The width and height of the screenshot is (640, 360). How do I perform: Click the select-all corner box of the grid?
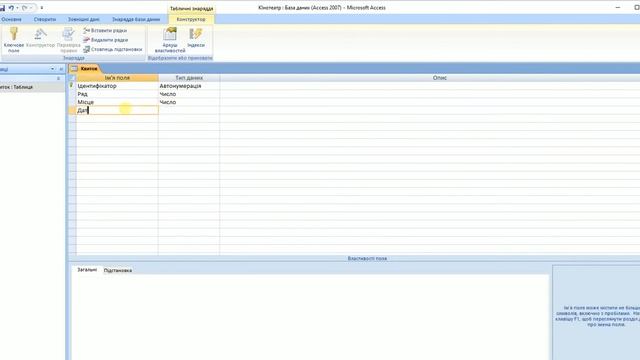[x=72, y=78]
